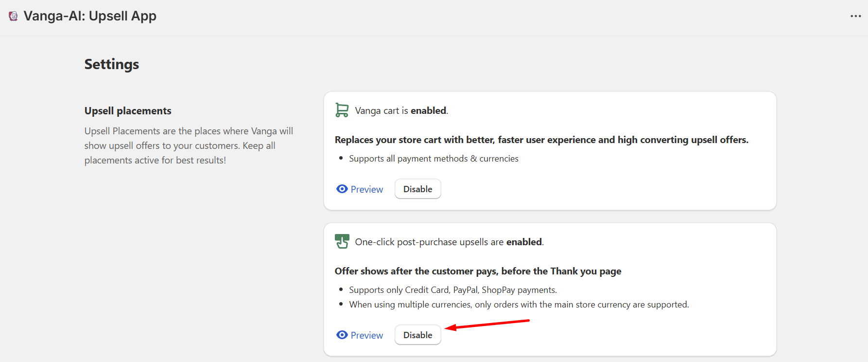The width and height of the screenshot is (868, 362).
Task: Click 'Vanga cart is enabled' status text
Action: pos(401,110)
